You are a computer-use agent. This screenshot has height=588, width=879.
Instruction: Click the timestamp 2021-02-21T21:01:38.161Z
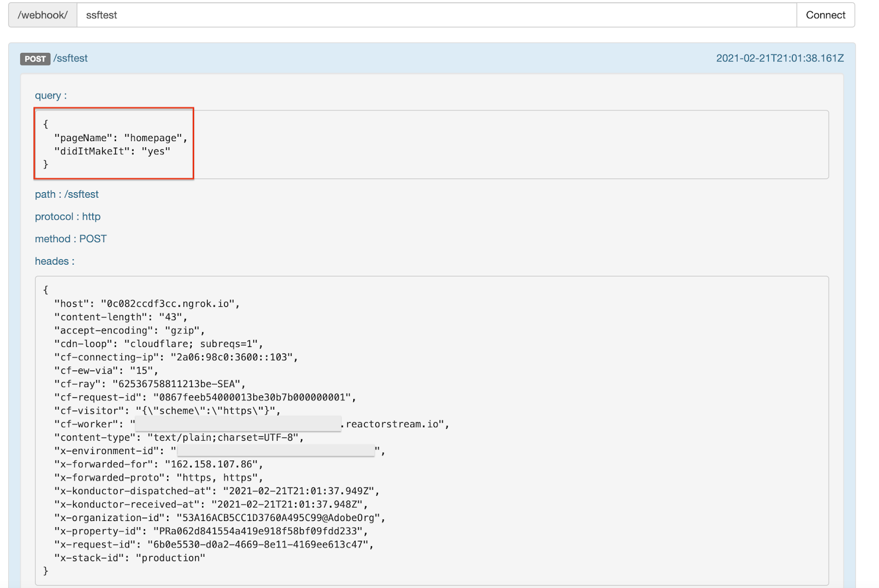click(780, 58)
